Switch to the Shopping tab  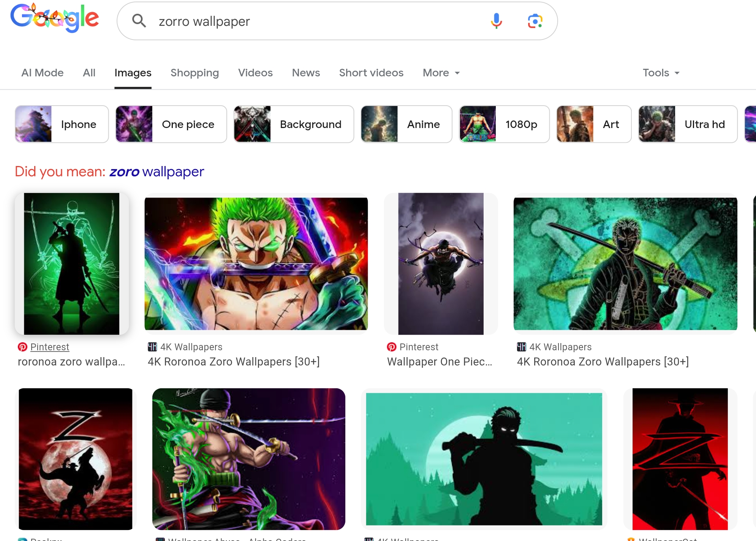tap(195, 73)
